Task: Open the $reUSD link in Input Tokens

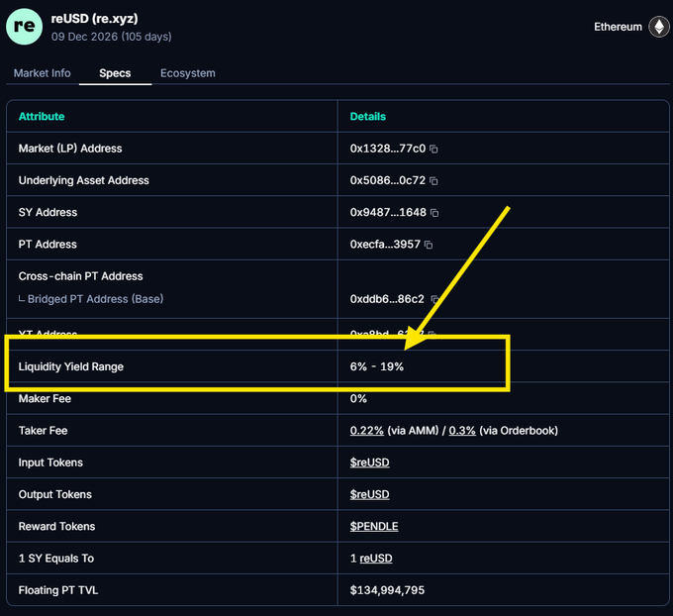Action: 369,462
